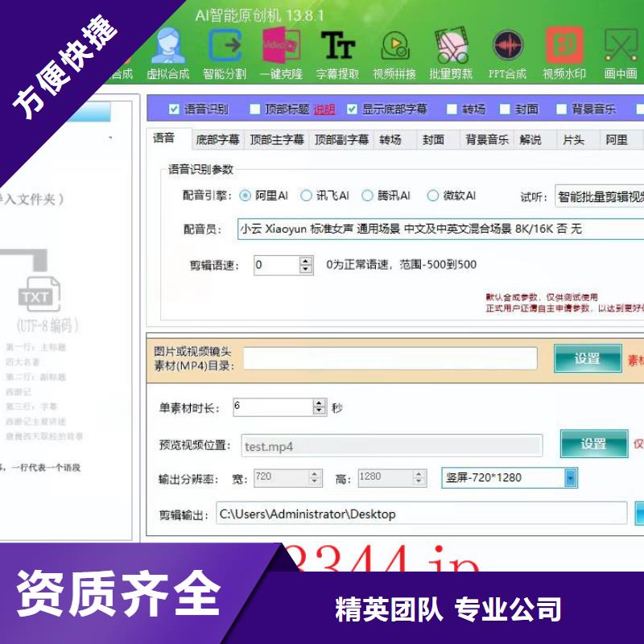This screenshot has width=644, height=644.
Task: Open the 字幕提取 subtitle extraction tool
Action: [337, 53]
